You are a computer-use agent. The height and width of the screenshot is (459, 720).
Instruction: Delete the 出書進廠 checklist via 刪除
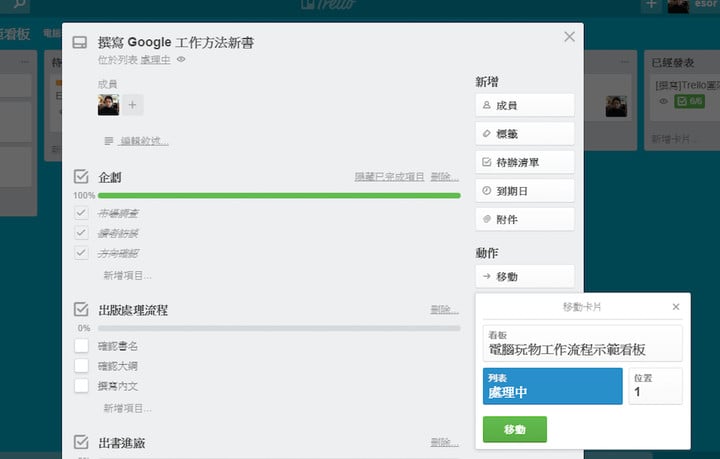pos(444,442)
